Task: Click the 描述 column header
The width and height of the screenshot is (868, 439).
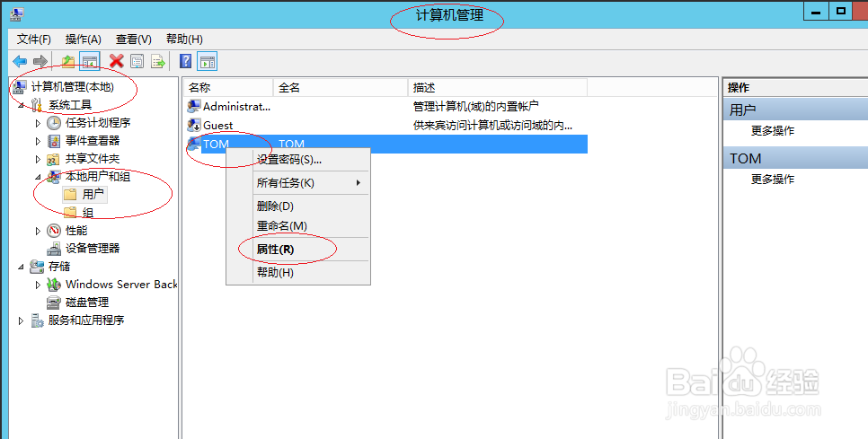Action: pos(498,87)
